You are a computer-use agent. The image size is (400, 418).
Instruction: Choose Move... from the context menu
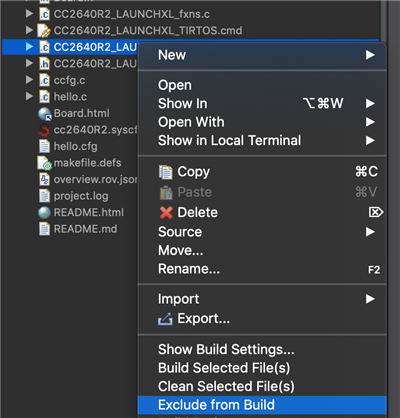point(262,250)
